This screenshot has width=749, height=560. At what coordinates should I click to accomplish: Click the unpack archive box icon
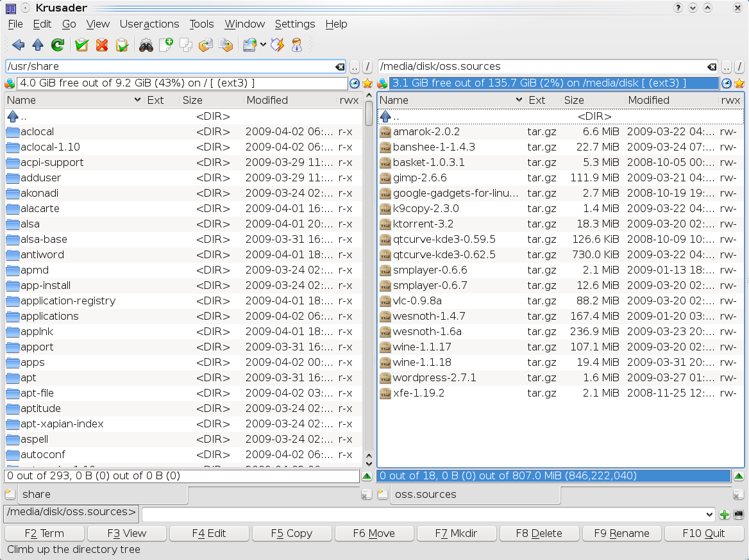point(205,45)
